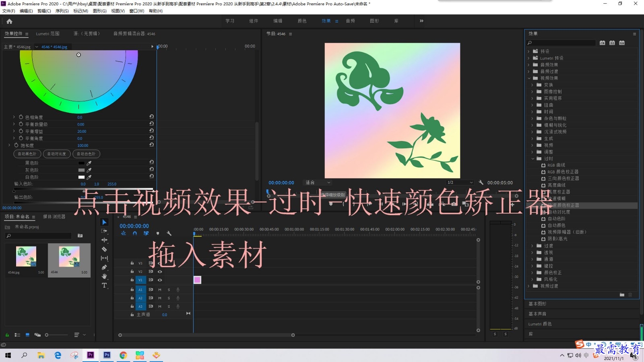Click the YUV effects filter icon
This screenshot has width=644, height=362.
pyautogui.click(x=622, y=43)
